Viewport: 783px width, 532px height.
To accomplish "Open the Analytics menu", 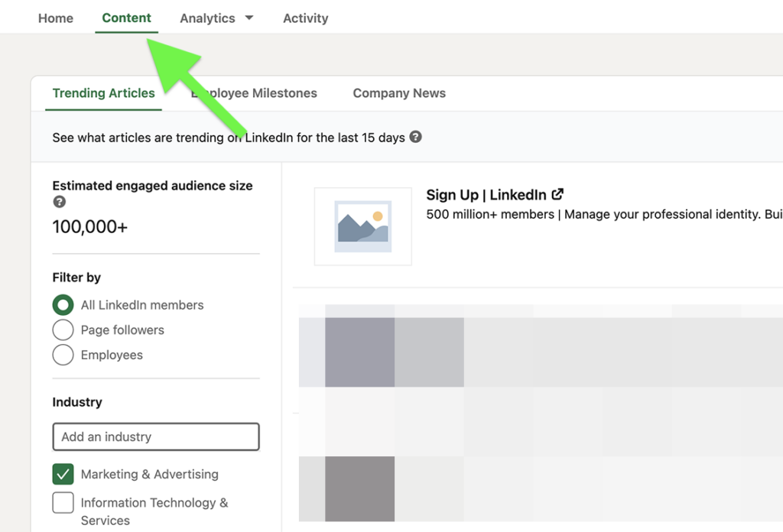I will pos(207,18).
